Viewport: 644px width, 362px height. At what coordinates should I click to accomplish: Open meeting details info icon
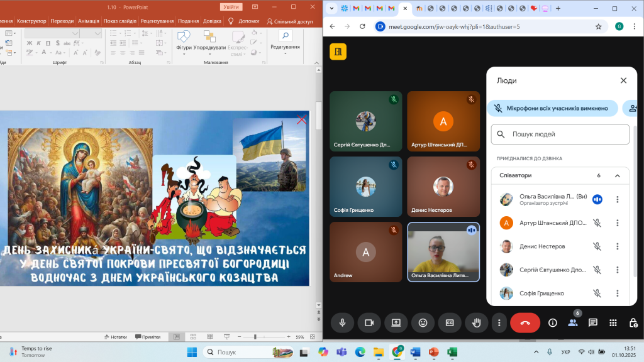tap(553, 322)
